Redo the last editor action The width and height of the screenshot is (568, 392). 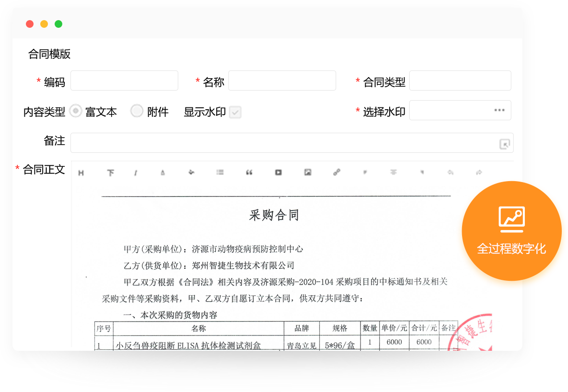(479, 173)
